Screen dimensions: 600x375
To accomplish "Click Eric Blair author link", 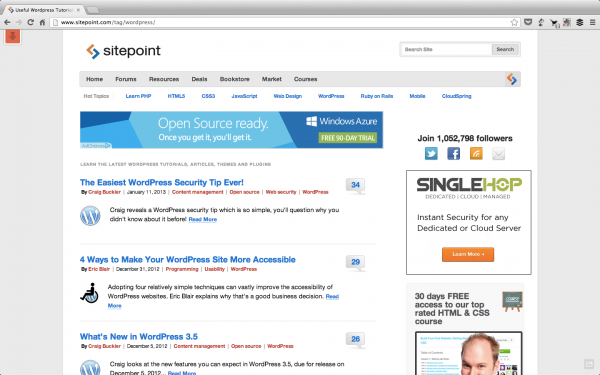I will [x=99, y=269].
